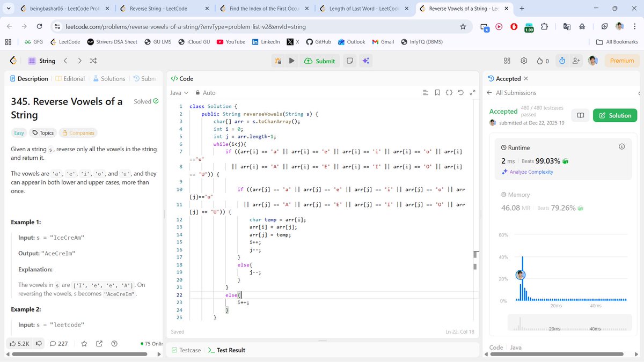Reset code using the undo arrow icon
The width and height of the screenshot is (644, 362).
(x=460, y=92)
